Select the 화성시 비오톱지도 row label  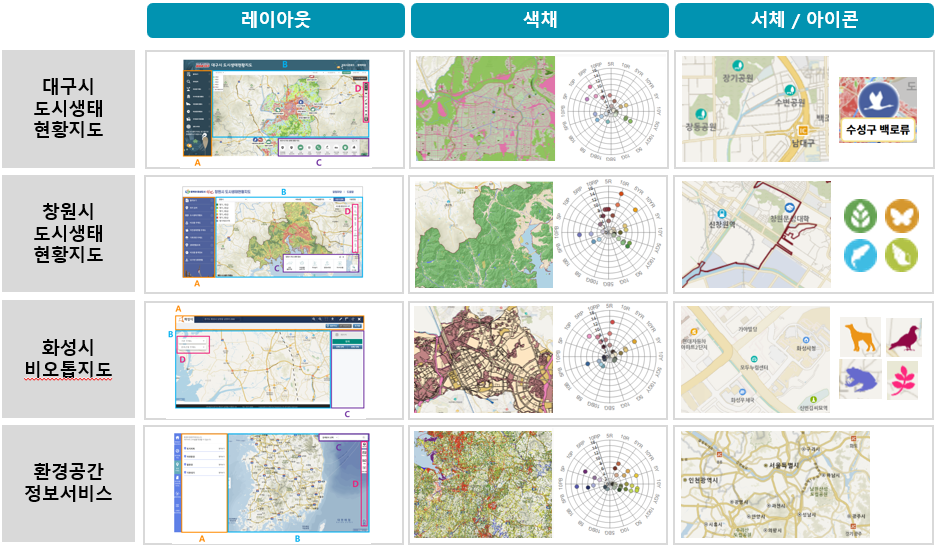coord(67,360)
